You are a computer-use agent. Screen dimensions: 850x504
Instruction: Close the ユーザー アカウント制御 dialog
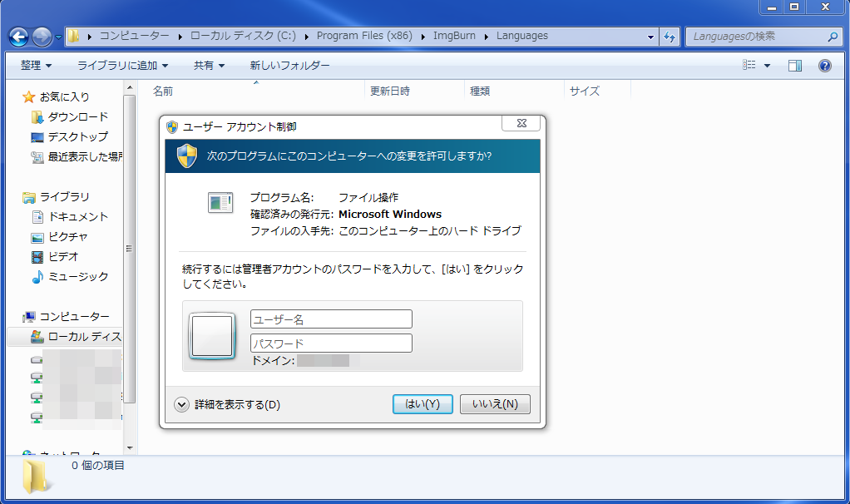pyautogui.click(x=521, y=124)
